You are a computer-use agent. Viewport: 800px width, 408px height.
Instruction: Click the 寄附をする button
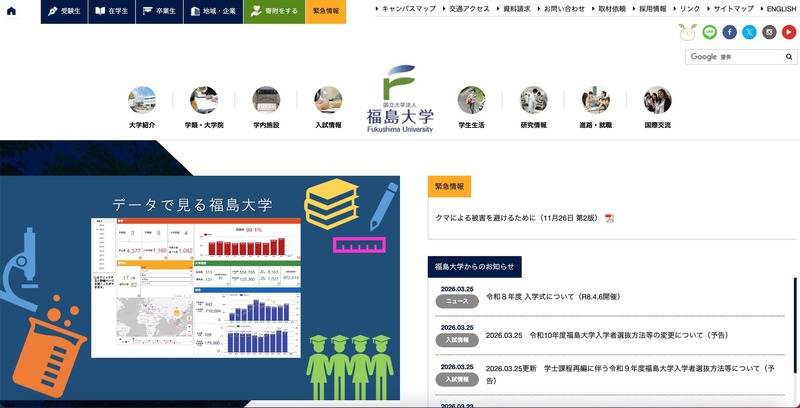274,11
